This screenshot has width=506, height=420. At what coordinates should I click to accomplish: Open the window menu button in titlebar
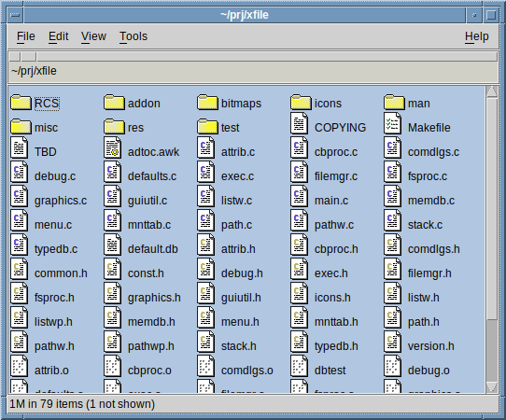pos(15,15)
